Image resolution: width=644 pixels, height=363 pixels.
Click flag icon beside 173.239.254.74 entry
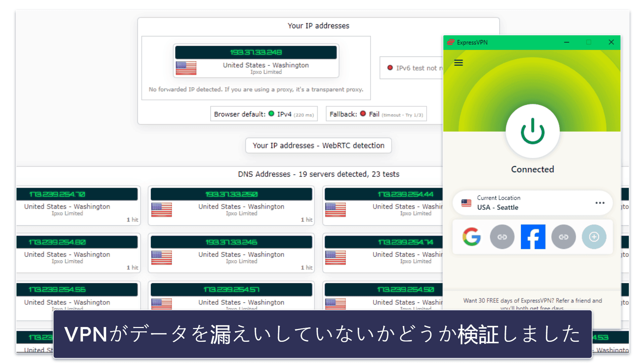click(x=335, y=257)
